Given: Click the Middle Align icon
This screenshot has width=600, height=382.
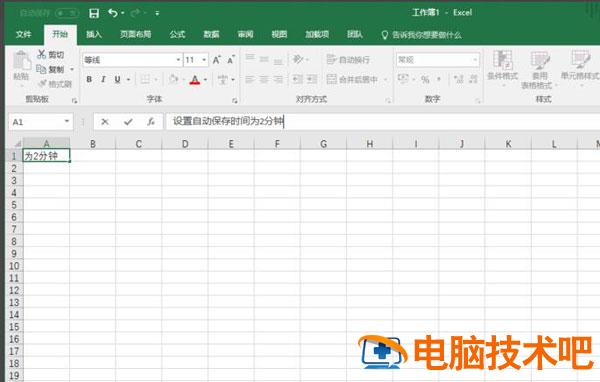Looking at the screenshot, I should pyautogui.click(x=264, y=59).
